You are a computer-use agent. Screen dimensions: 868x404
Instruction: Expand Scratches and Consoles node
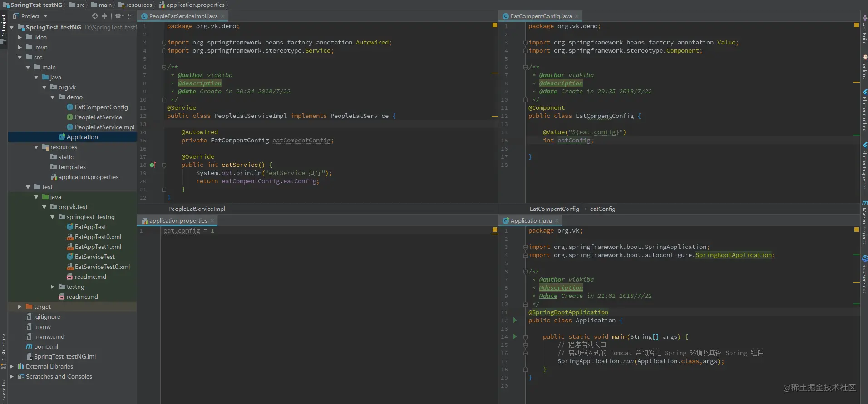tap(12, 376)
